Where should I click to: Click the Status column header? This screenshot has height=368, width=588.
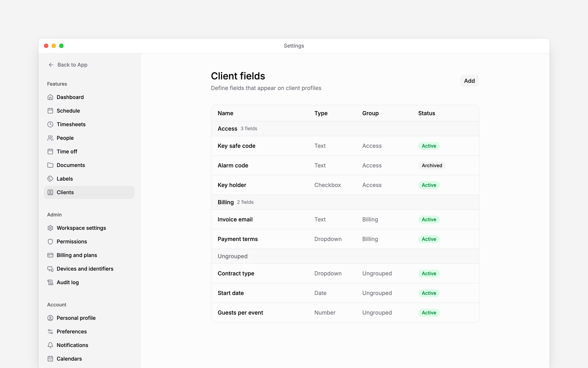click(x=426, y=113)
